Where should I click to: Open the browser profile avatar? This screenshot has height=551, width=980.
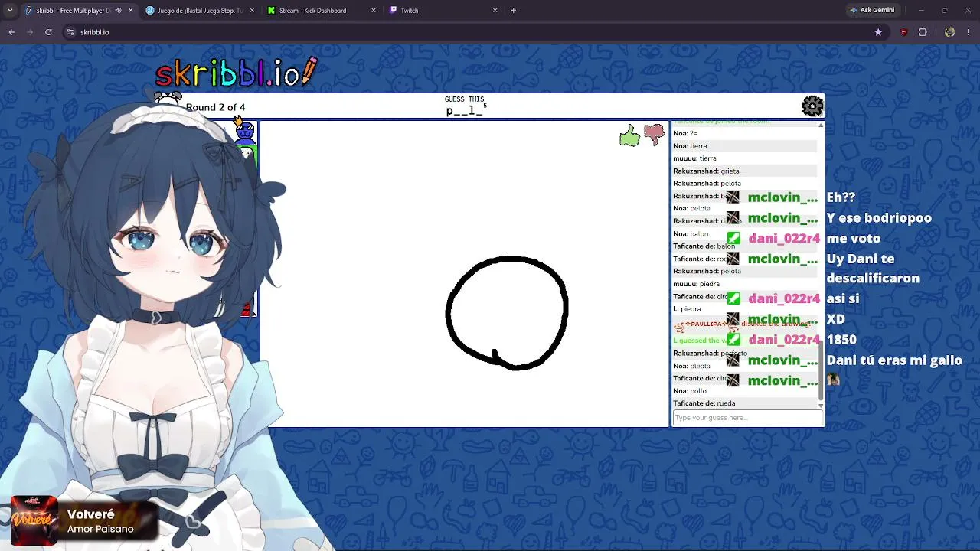pyautogui.click(x=950, y=32)
